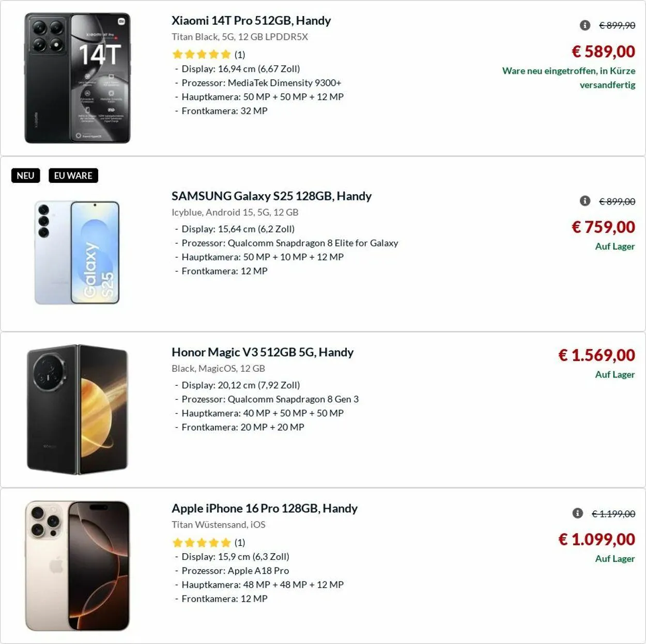Click info icon beside iPhone 16 Pro old price
The image size is (646, 644).
tap(578, 513)
